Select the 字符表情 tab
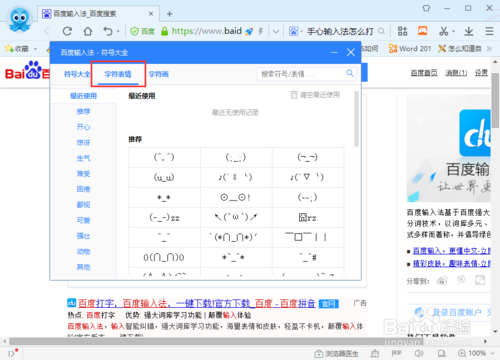 click(x=118, y=74)
